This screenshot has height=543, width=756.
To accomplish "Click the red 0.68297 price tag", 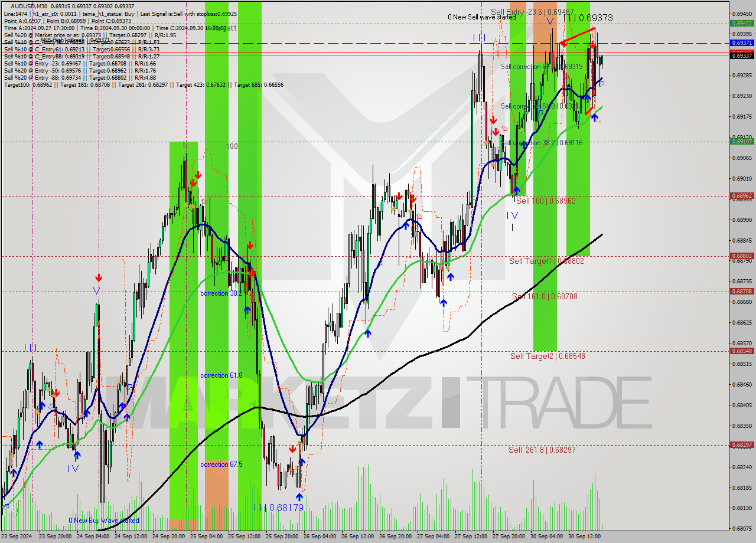I will click(x=742, y=445).
